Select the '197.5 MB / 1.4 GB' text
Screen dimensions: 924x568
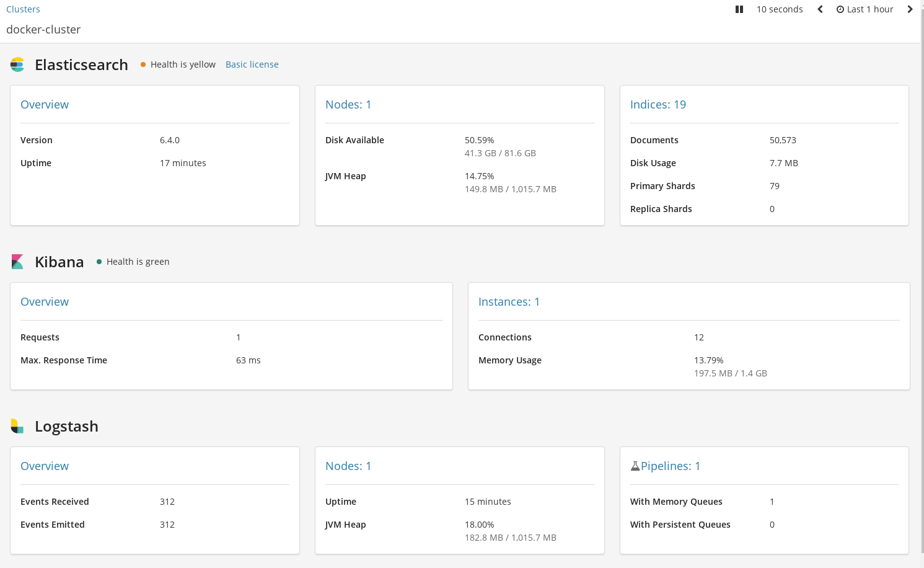(x=731, y=373)
